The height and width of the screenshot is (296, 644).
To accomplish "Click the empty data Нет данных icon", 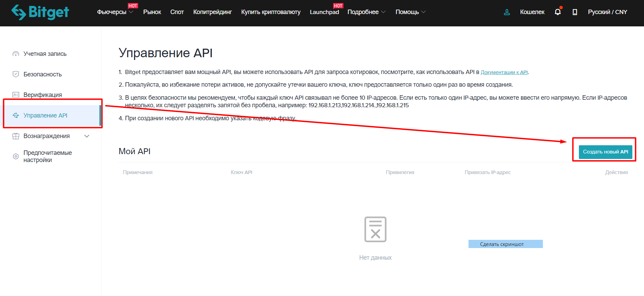I will point(375,229).
